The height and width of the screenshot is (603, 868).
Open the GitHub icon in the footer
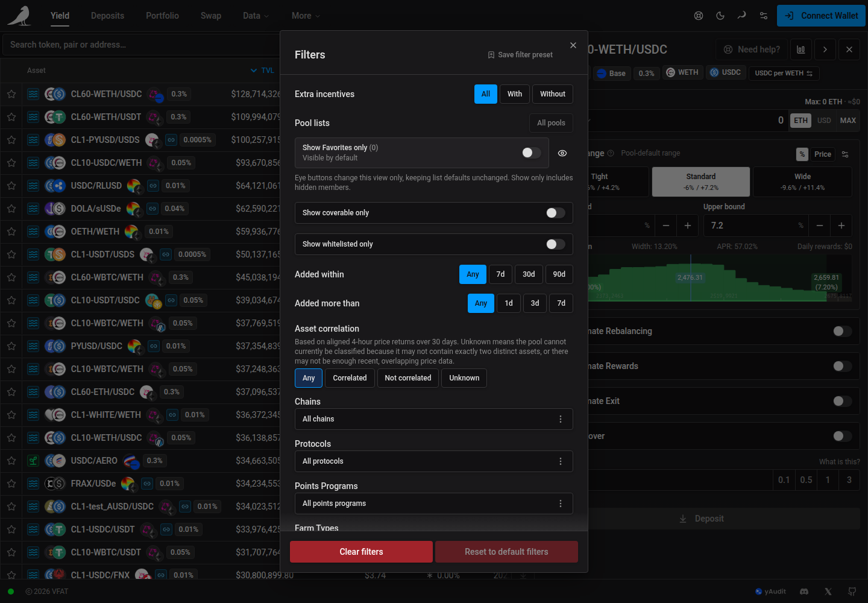(852, 592)
